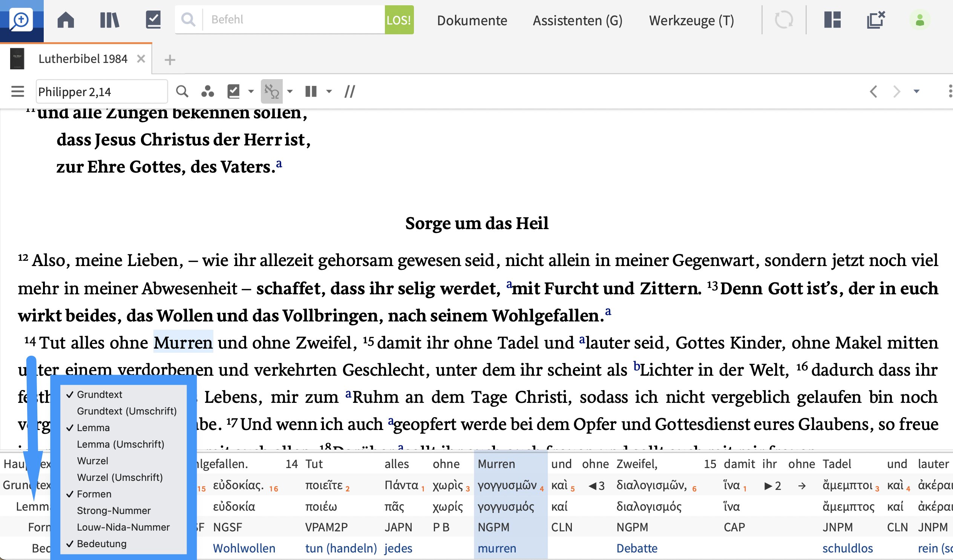The width and height of the screenshot is (953, 560).
Task: Navigate back with left chevron
Action: pos(873,92)
